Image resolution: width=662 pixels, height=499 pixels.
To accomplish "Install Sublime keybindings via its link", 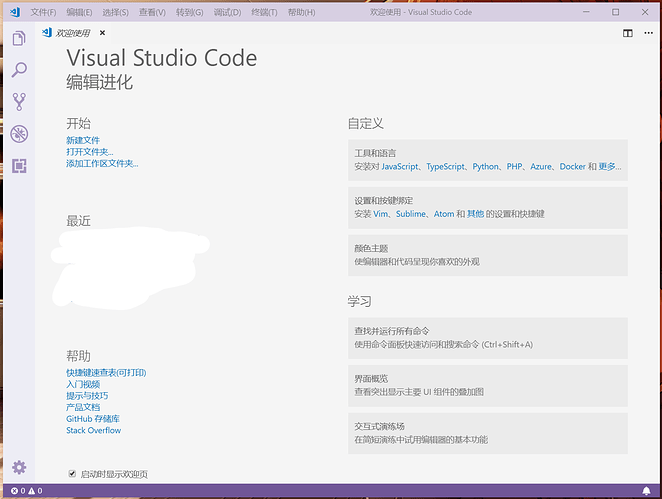I will (x=411, y=214).
